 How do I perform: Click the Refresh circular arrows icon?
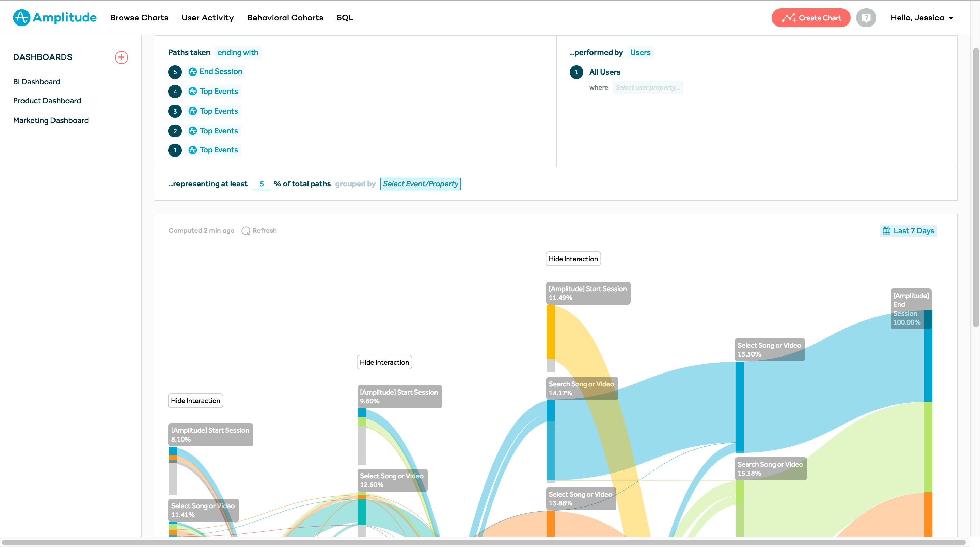point(246,231)
